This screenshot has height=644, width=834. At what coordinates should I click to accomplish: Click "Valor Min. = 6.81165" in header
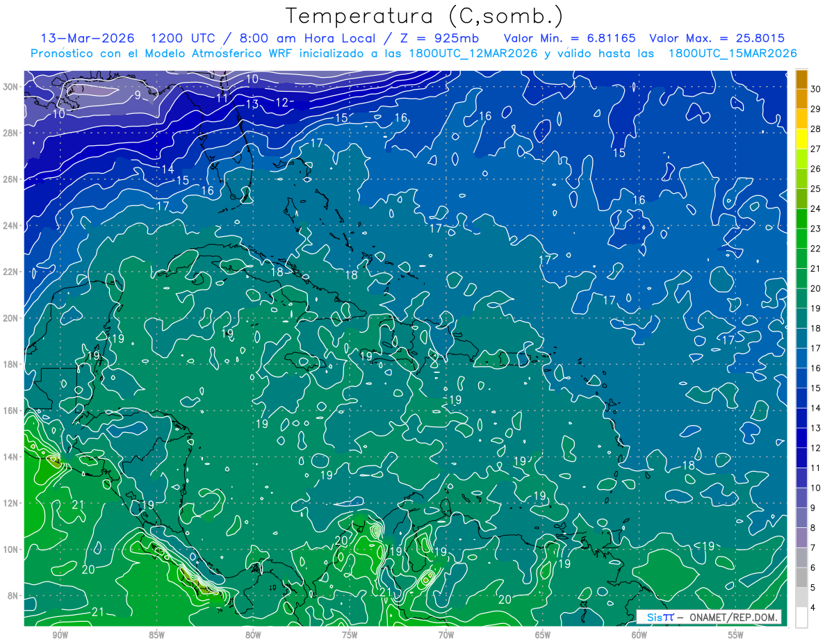coord(569,38)
